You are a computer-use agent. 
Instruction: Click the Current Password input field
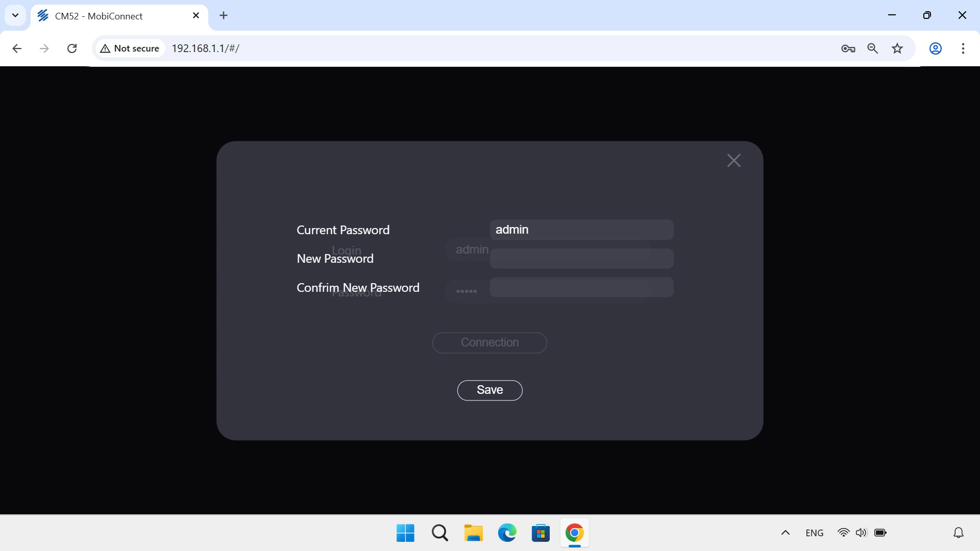click(581, 230)
